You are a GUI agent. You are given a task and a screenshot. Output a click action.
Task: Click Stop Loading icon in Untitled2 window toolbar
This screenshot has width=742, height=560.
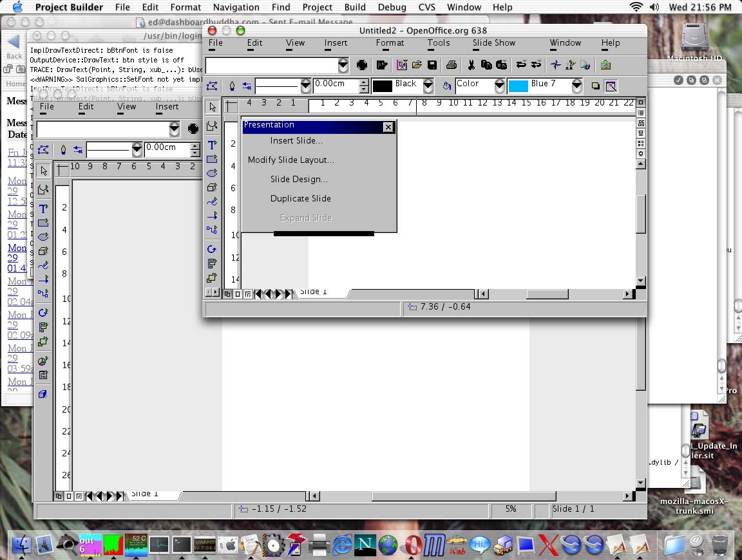[x=362, y=65]
